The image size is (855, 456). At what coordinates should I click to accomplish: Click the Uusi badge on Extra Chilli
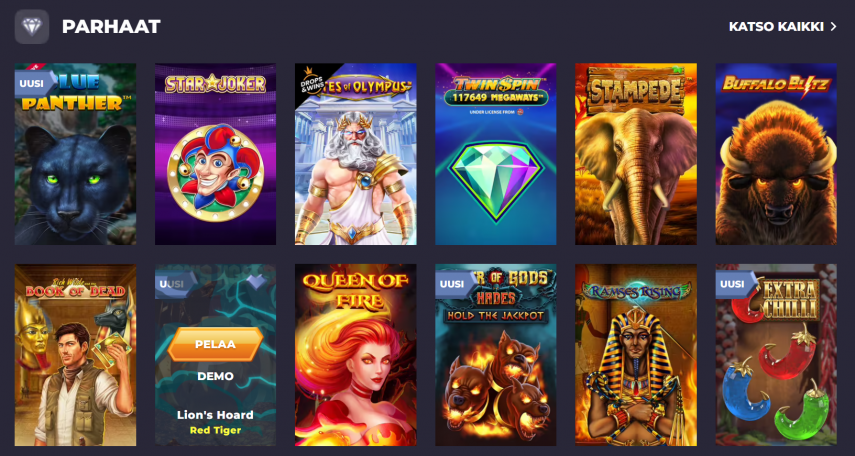click(735, 284)
